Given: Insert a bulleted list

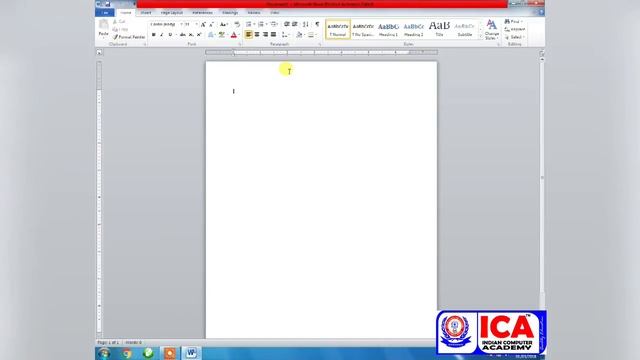Looking at the screenshot, I should click(x=249, y=24).
